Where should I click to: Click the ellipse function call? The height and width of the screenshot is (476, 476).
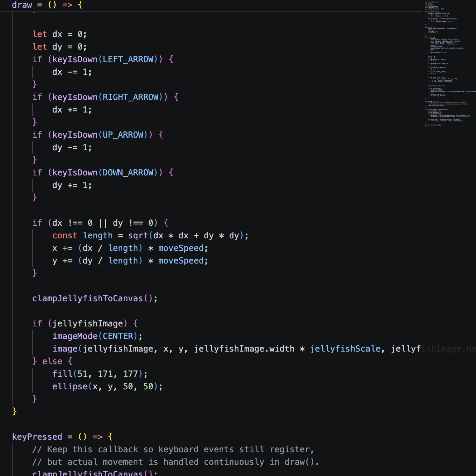pos(70,387)
